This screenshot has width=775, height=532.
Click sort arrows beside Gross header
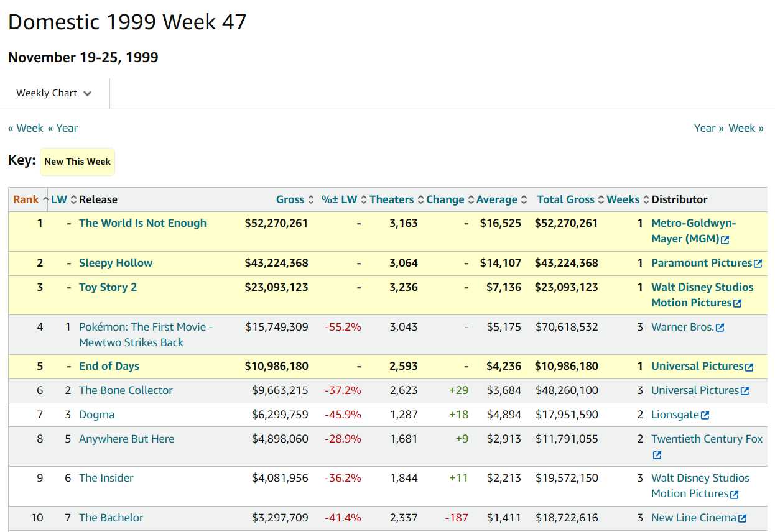pos(311,199)
